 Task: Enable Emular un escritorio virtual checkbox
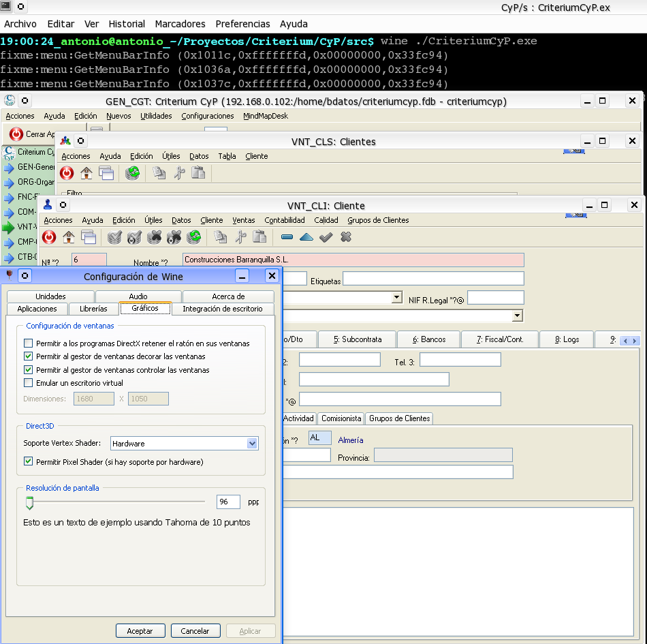(x=29, y=383)
